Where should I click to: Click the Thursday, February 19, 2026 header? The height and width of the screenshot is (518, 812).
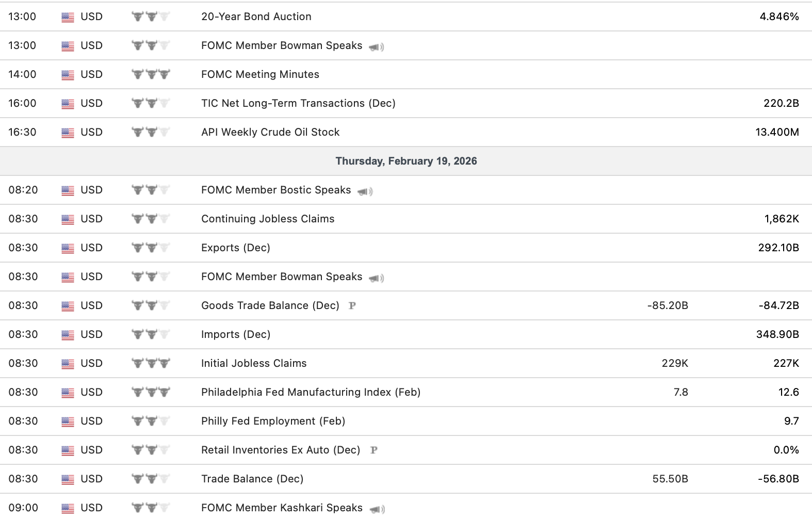406,161
